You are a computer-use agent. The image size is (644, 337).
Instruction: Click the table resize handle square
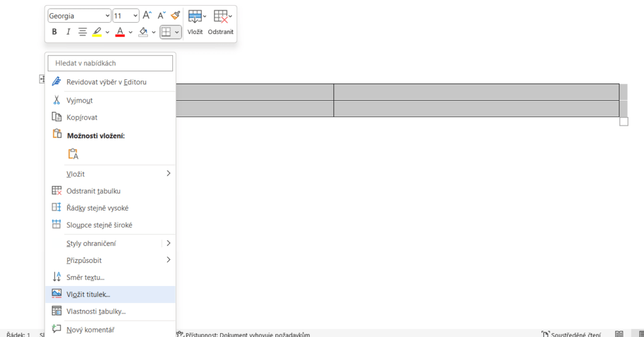[x=623, y=121]
